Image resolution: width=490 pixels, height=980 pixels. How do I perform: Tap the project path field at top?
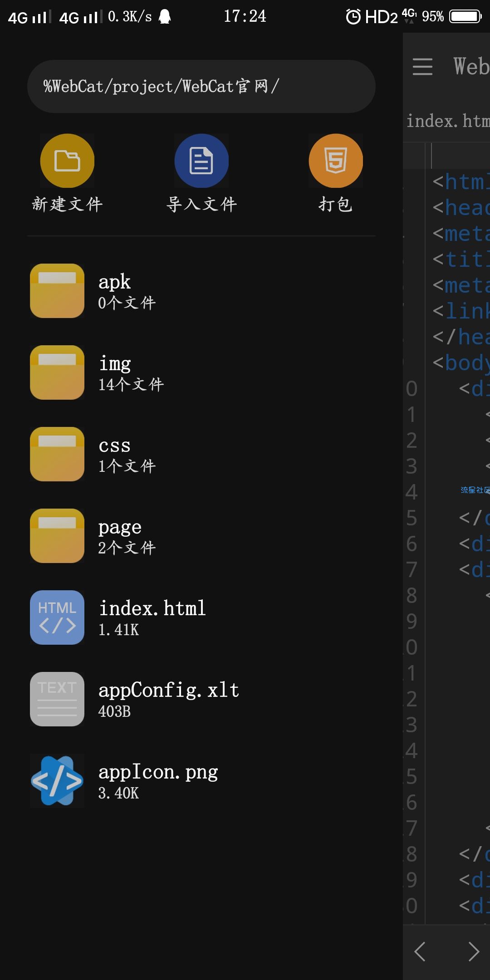click(x=201, y=86)
